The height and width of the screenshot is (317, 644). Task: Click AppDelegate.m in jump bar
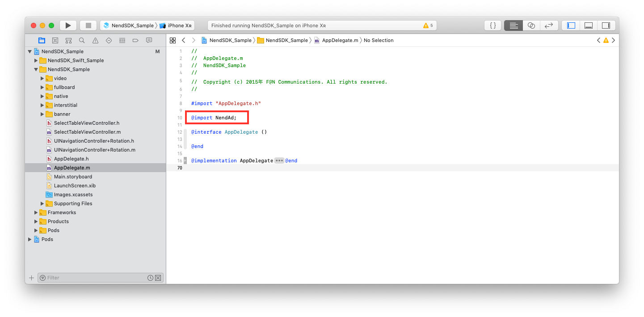pos(336,40)
